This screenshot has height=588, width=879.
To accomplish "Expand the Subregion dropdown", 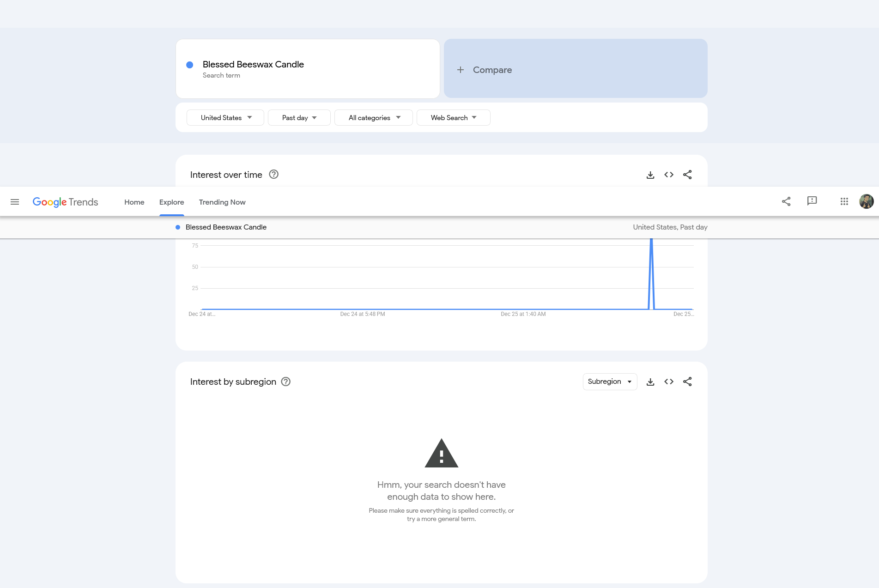I will [610, 382].
